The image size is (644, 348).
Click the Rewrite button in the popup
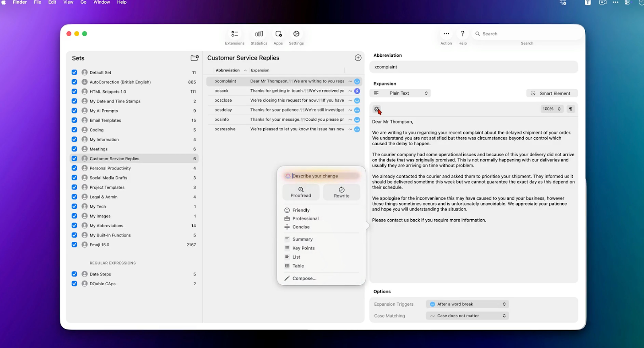click(x=342, y=192)
